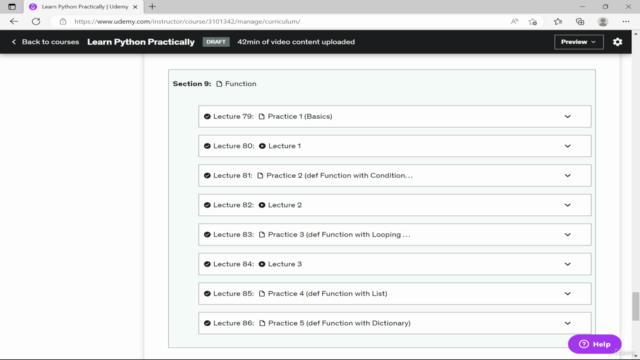Expand Lecture 80 Lecture 1 row
This screenshot has width=640, height=360.
[567, 146]
